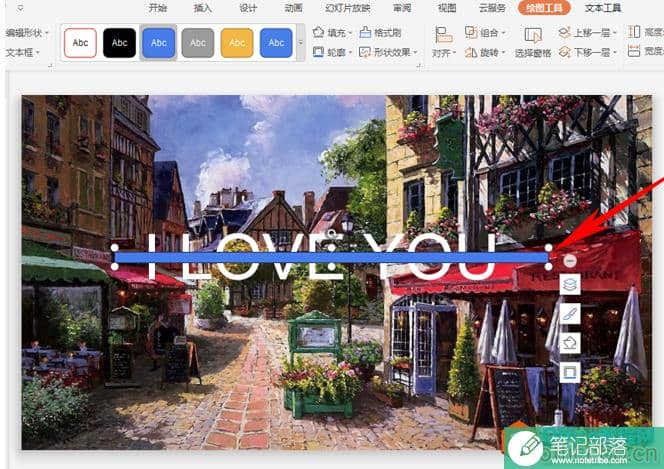Open the 组合 dropdown arrow

click(503, 33)
